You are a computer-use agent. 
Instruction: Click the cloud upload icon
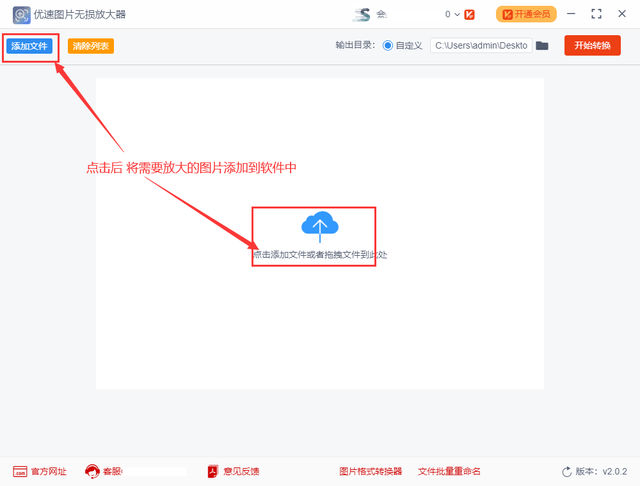[320, 226]
